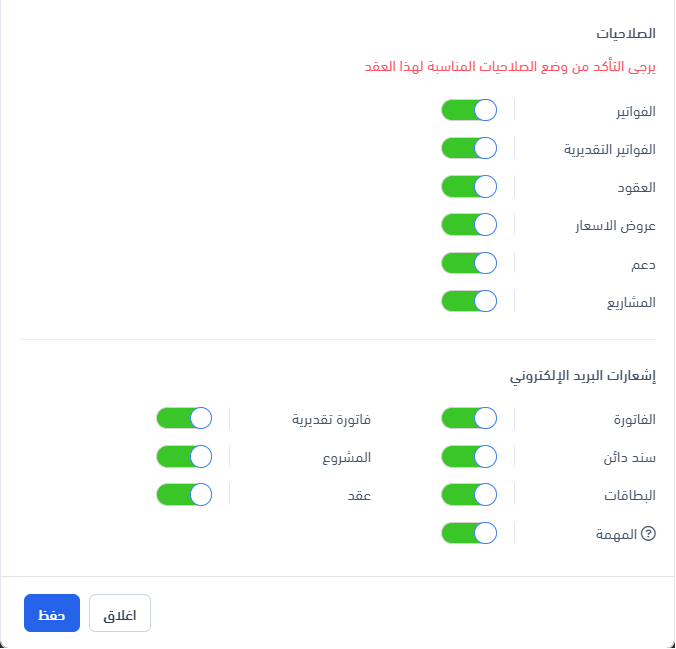The height and width of the screenshot is (649, 676).
Task: Turn off عقد email notification
Action: tap(185, 494)
